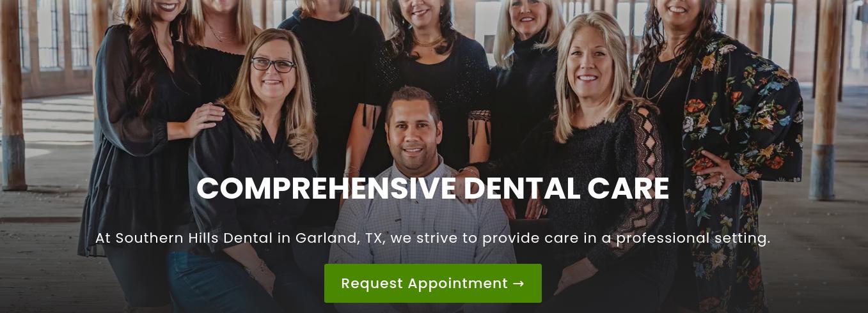The image size is (868, 313).
Task: Click the Southern Hills Dental text
Action: 194,238
